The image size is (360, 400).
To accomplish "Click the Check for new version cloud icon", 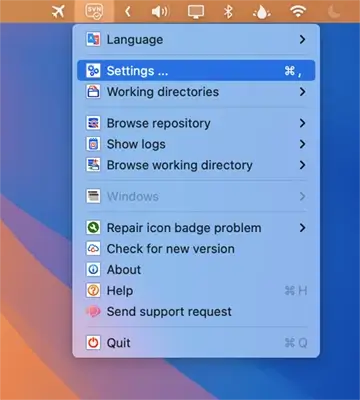I will pos(93,249).
